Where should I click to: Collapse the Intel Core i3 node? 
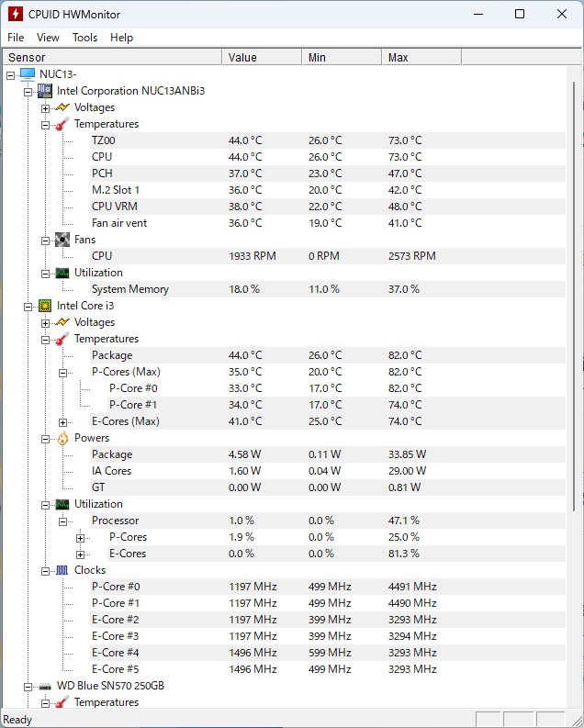(28, 307)
